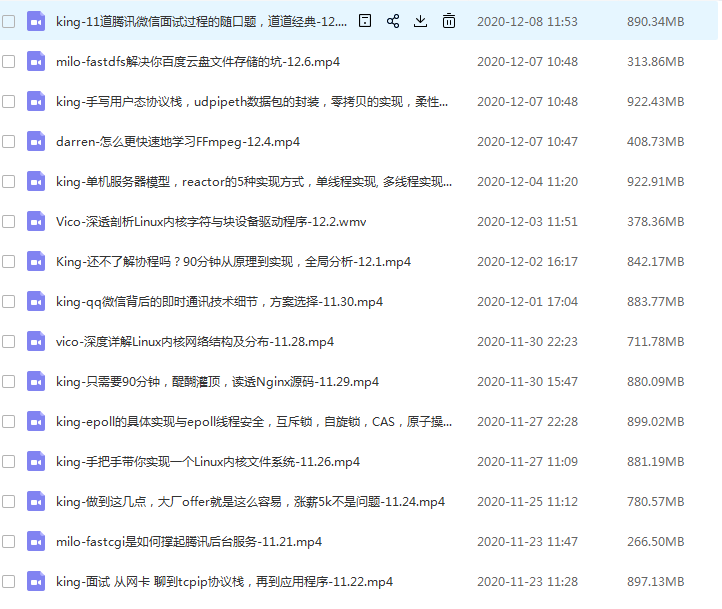Click video icon of king reactor file
This screenshot has height=609, width=722.
[36, 181]
